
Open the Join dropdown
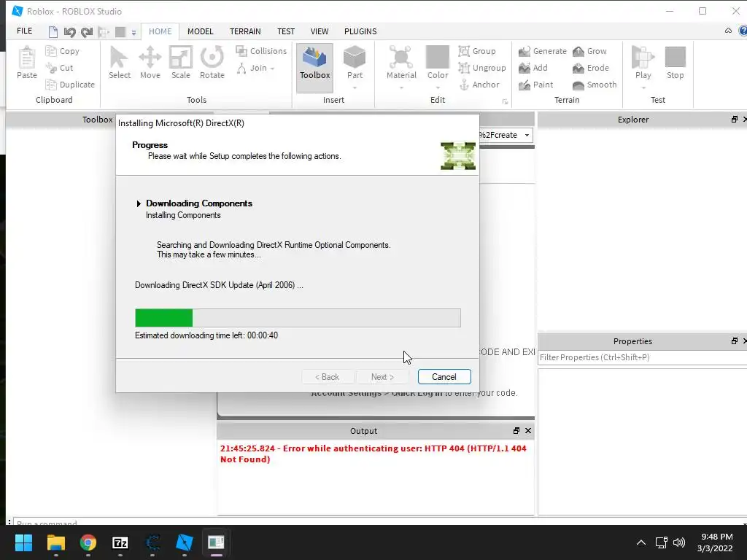(x=256, y=68)
